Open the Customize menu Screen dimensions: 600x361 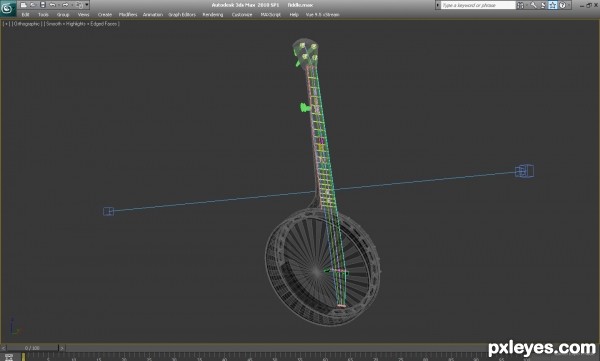click(x=242, y=15)
